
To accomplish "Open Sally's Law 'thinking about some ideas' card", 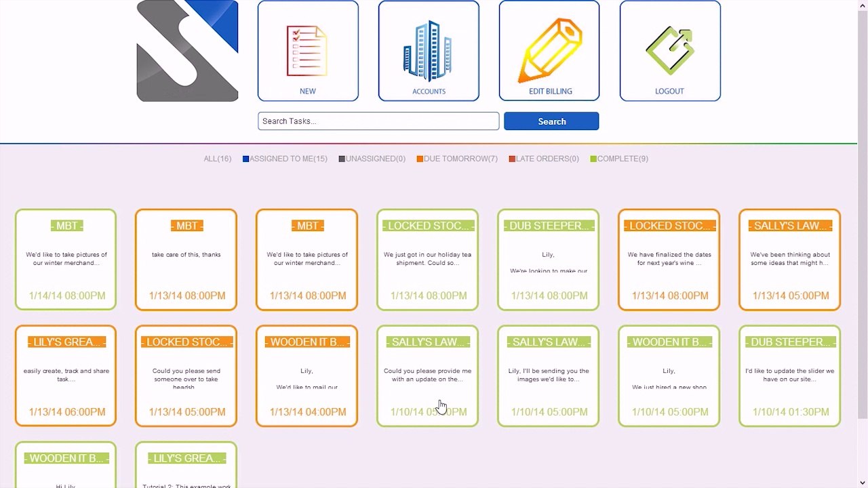I will pos(790,260).
